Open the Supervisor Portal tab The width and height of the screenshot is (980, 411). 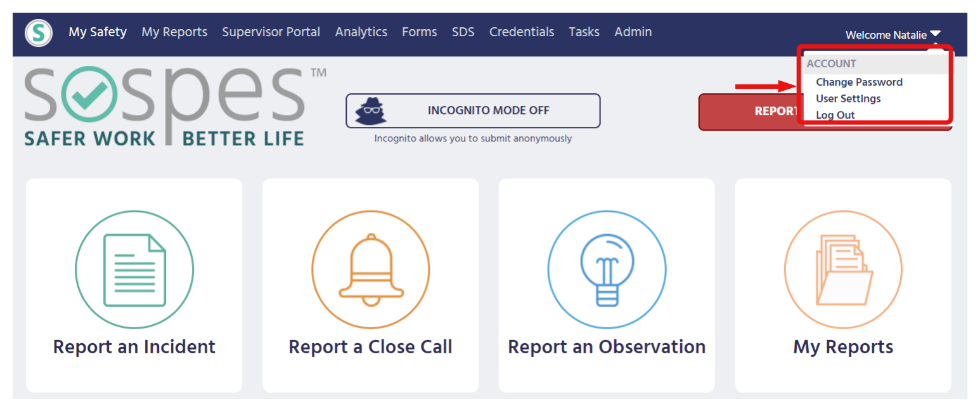(x=271, y=32)
